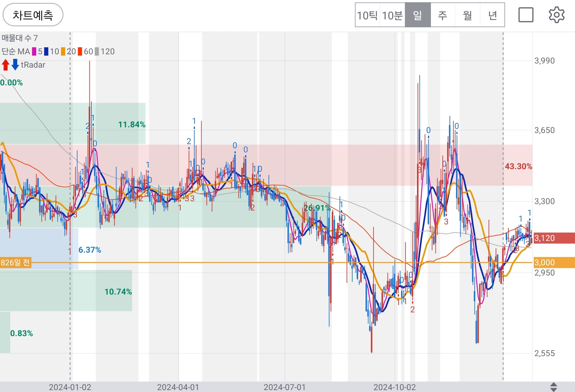Image resolution: width=575 pixels, height=392 pixels.
Task: Switch to the 10분 timeframe tab
Action: point(392,15)
